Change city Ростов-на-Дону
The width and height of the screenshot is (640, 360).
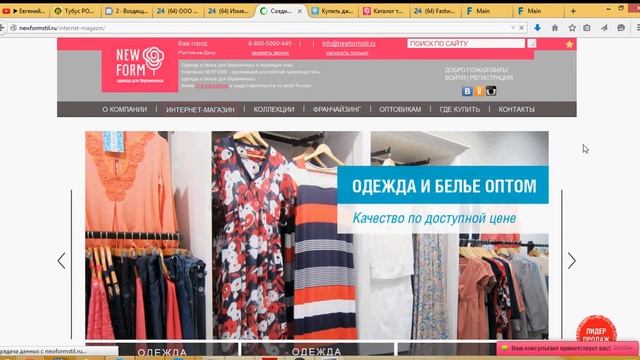tap(197, 53)
